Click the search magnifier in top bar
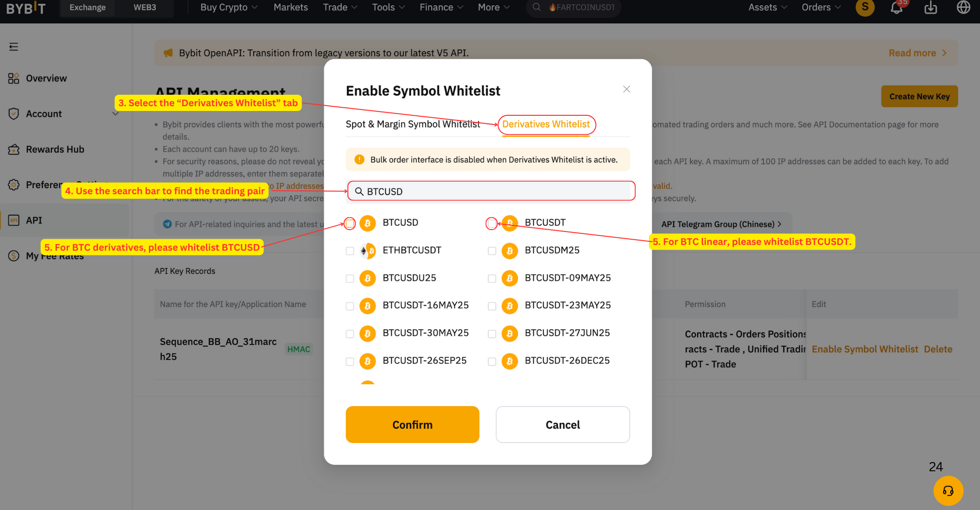The image size is (980, 510). (536, 7)
